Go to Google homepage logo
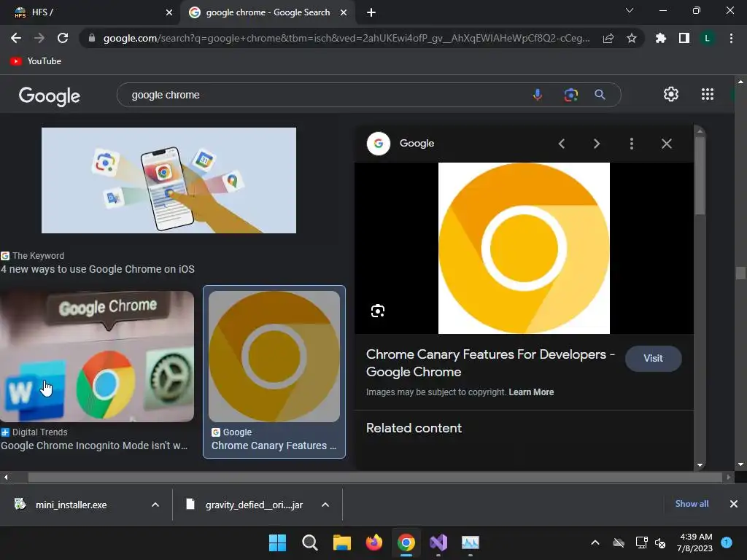This screenshot has height=560, width=747. [x=50, y=96]
